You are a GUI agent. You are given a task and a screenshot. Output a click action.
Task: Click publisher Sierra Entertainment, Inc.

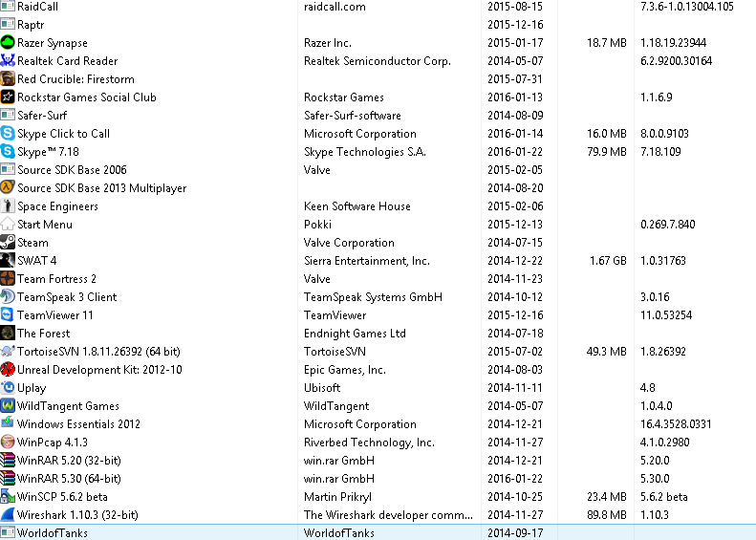click(367, 261)
